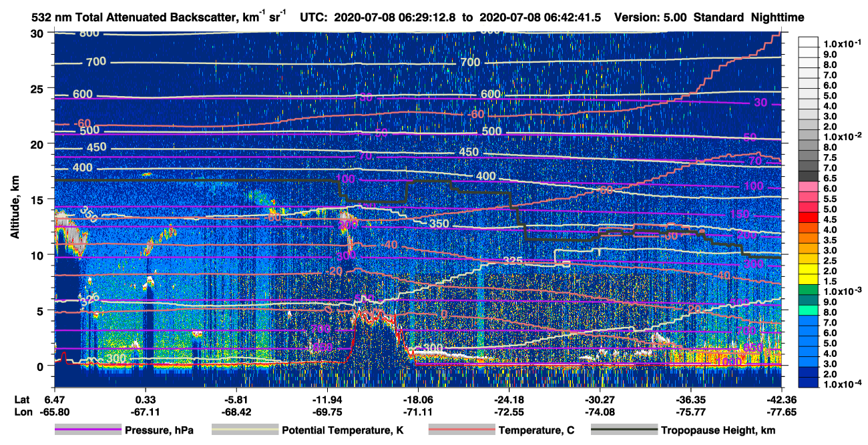Click the 'Lat' row label

(x=22, y=400)
